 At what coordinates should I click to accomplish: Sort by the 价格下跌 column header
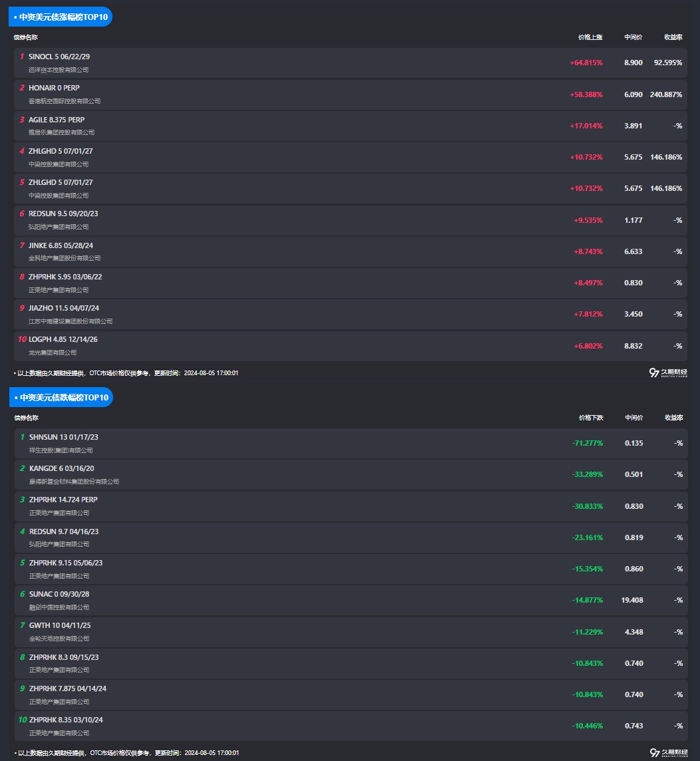pos(591,418)
